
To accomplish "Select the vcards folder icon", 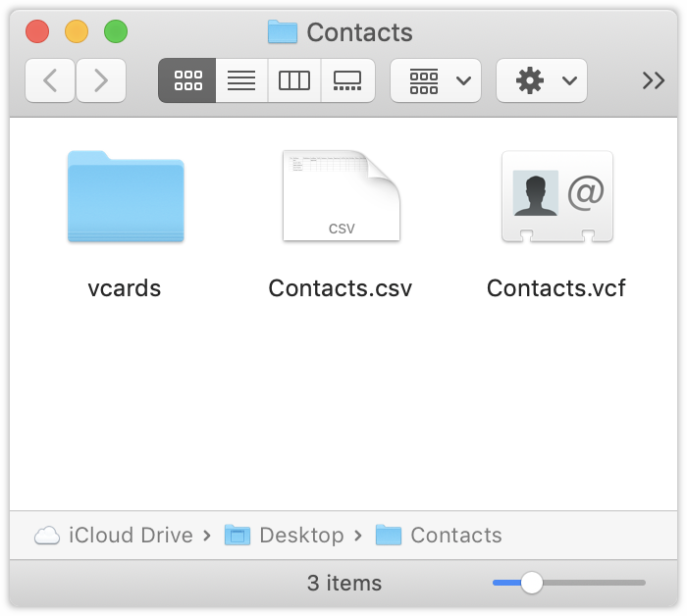I will (126, 196).
